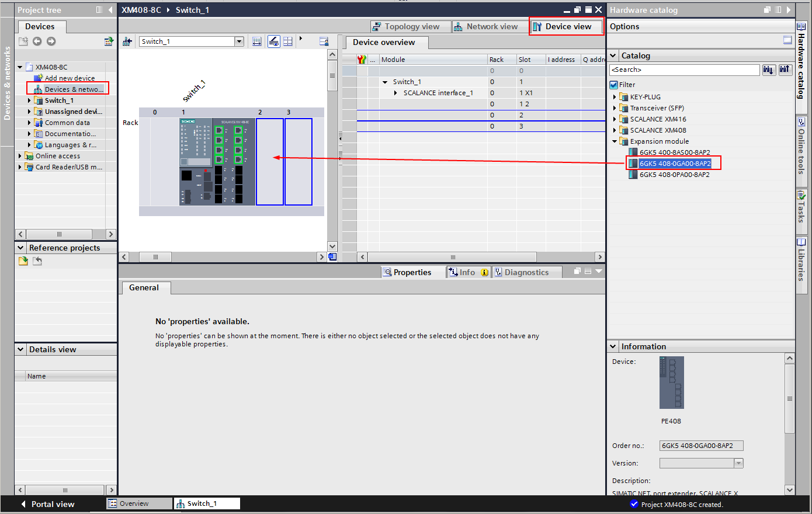The width and height of the screenshot is (812, 514).
Task: Click the show page breaks grid icon
Action: 288,41
